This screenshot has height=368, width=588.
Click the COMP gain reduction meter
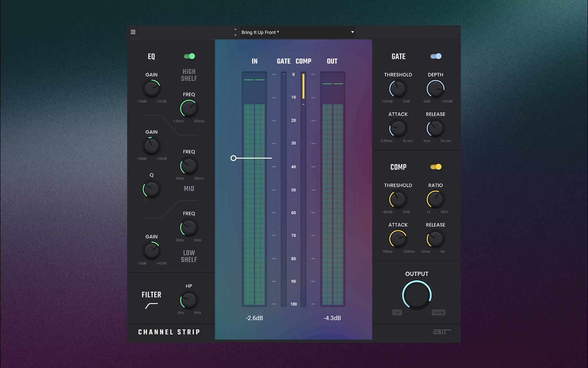[x=304, y=189]
